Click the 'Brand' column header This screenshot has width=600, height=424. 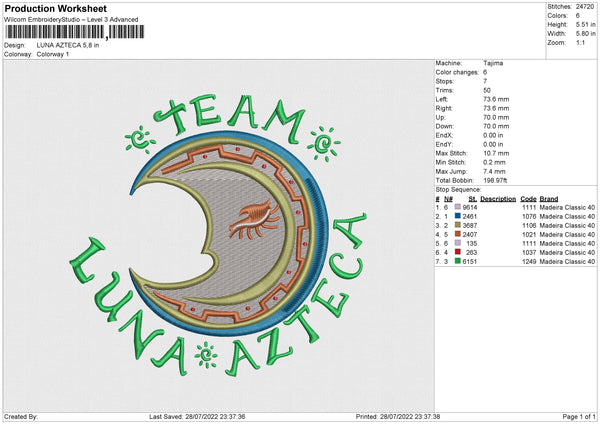tap(549, 199)
